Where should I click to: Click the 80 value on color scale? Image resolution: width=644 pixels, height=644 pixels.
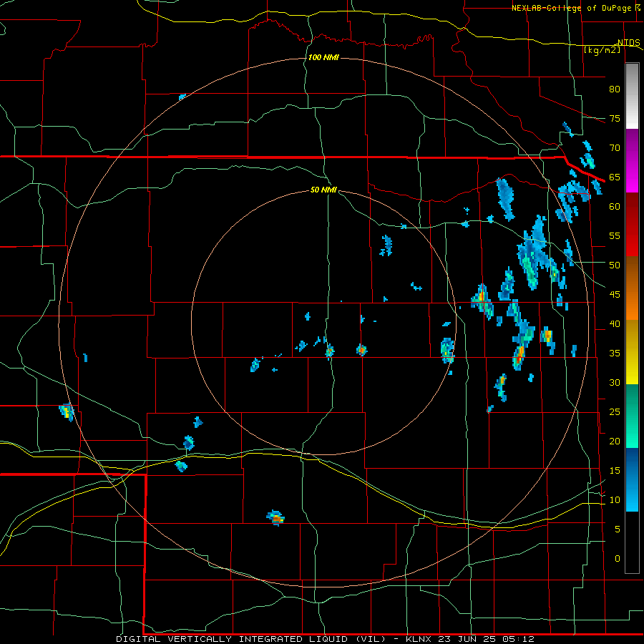tap(615, 89)
